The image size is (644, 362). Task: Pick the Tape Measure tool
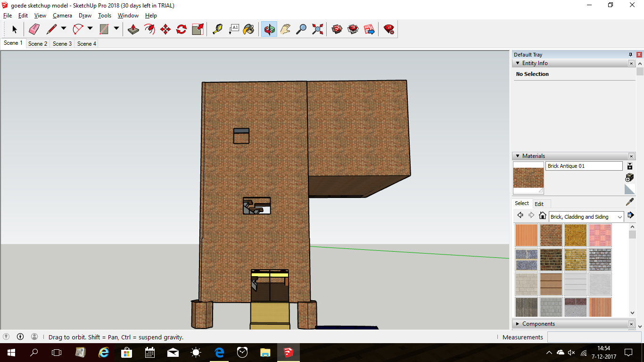217,29
